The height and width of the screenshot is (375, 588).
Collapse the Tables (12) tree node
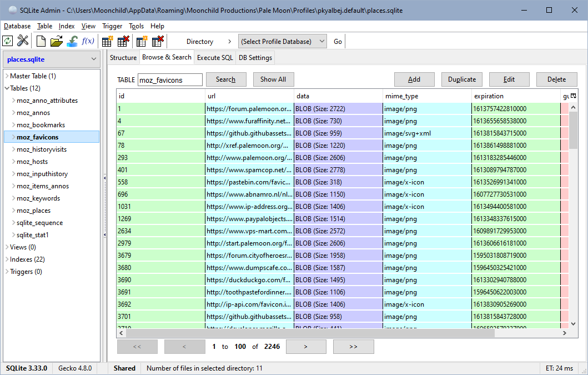tap(7, 88)
